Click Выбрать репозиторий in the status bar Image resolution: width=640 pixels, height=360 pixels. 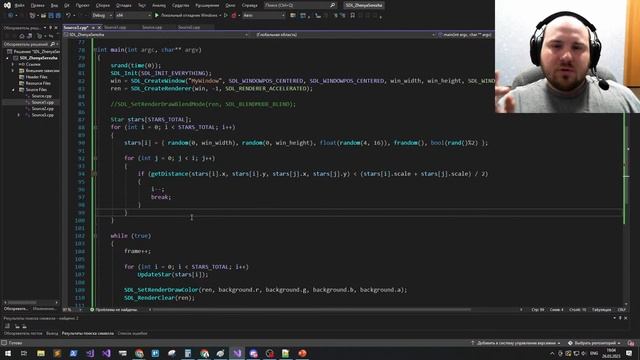pos(594,343)
